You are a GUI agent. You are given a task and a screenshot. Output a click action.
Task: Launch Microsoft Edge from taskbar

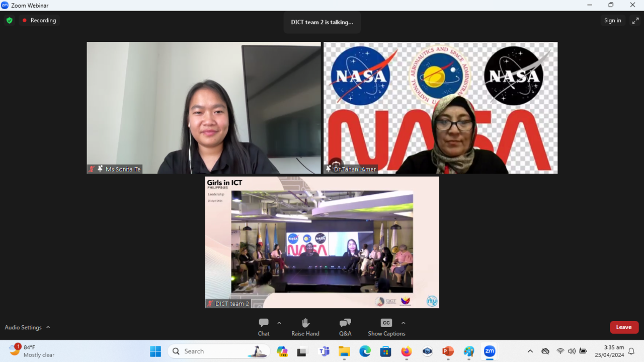365,351
